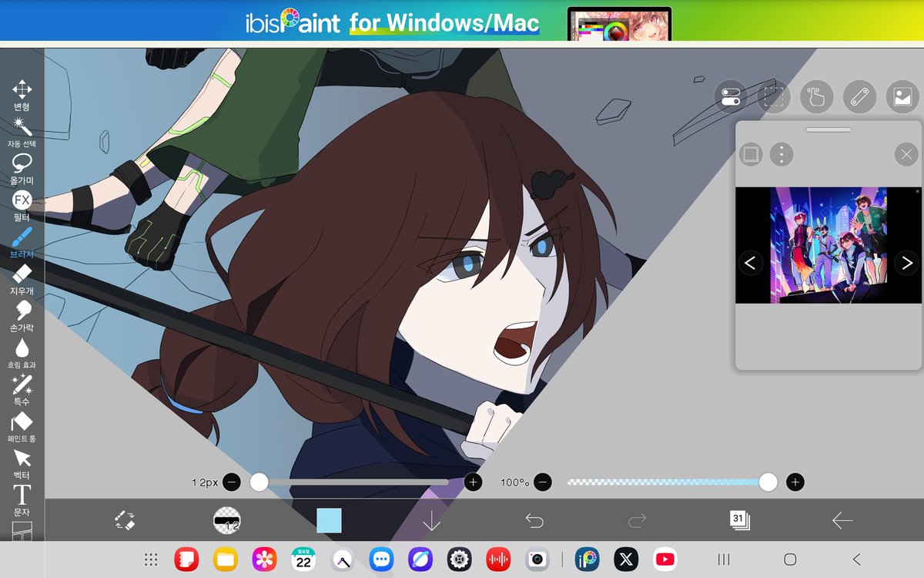Decrease opacity with minus button

tap(543, 482)
